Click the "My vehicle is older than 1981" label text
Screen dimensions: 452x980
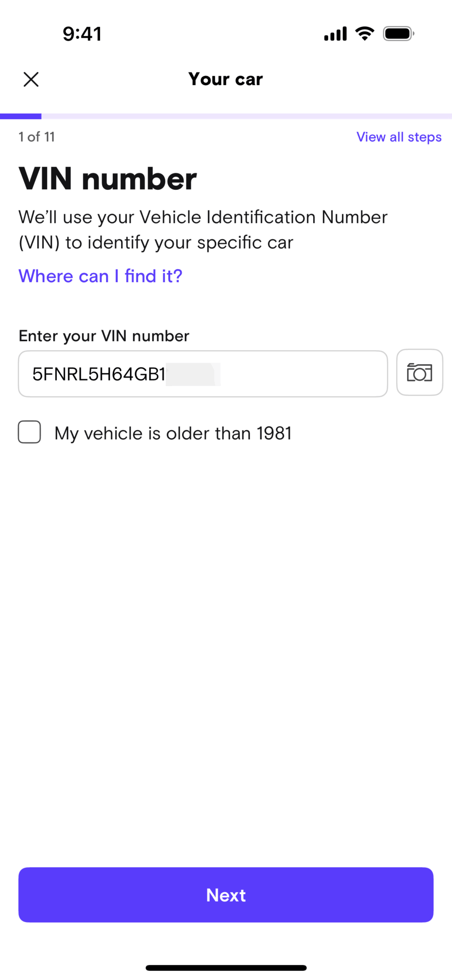(x=173, y=434)
